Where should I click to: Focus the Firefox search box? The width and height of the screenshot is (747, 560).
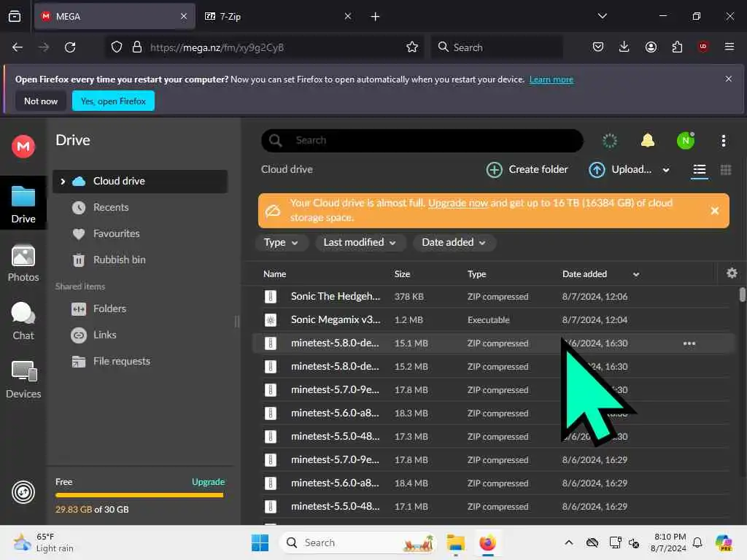coord(497,47)
